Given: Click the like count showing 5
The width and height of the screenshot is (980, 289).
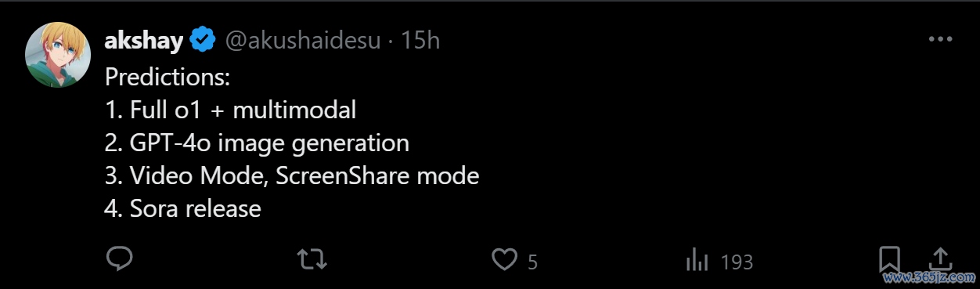Looking at the screenshot, I should [x=532, y=262].
